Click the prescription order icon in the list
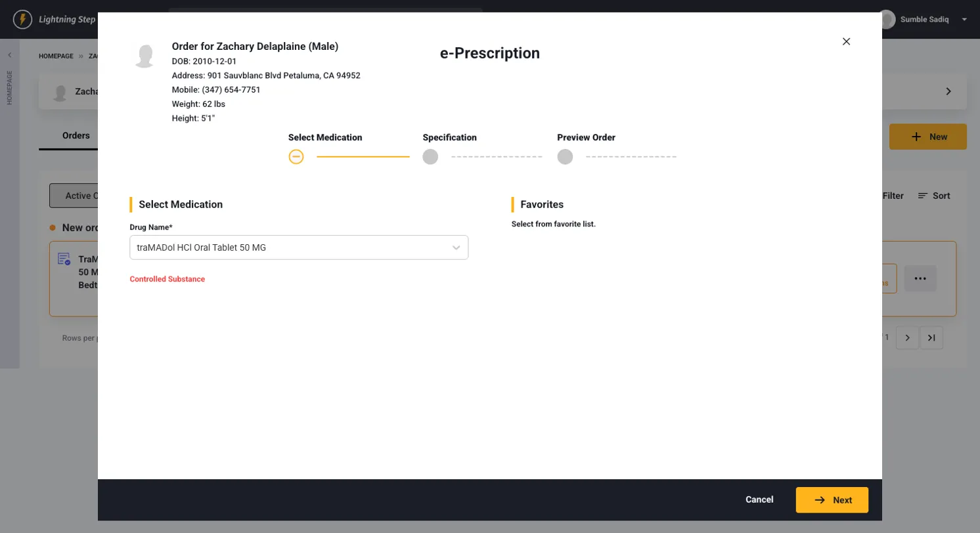Viewport: 980px width, 533px height. [64, 259]
